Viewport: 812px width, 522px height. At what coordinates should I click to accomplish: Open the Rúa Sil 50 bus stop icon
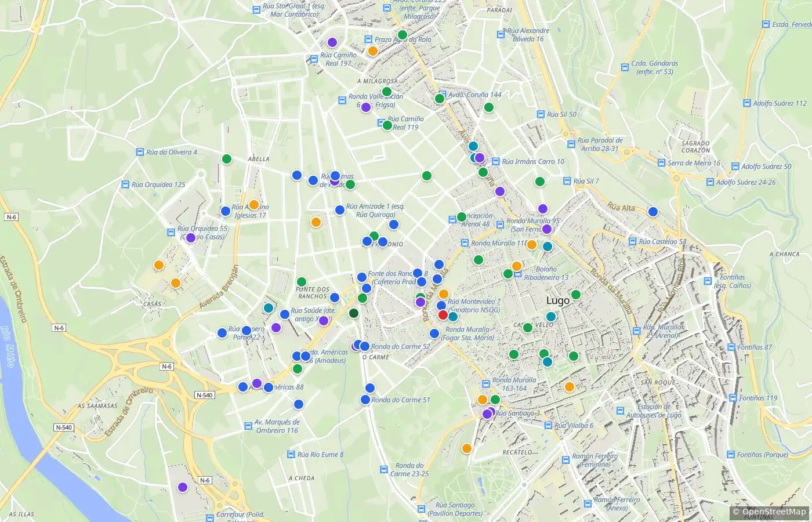coord(541,114)
